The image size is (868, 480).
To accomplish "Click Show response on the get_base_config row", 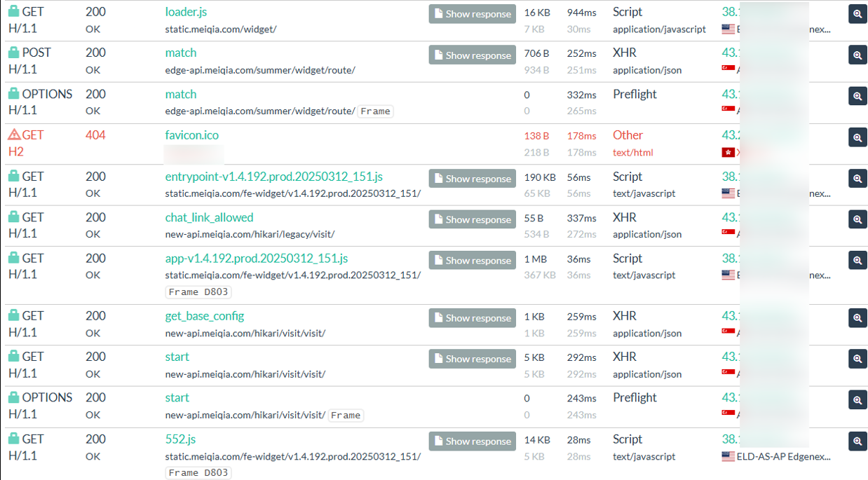I will pos(472,317).
